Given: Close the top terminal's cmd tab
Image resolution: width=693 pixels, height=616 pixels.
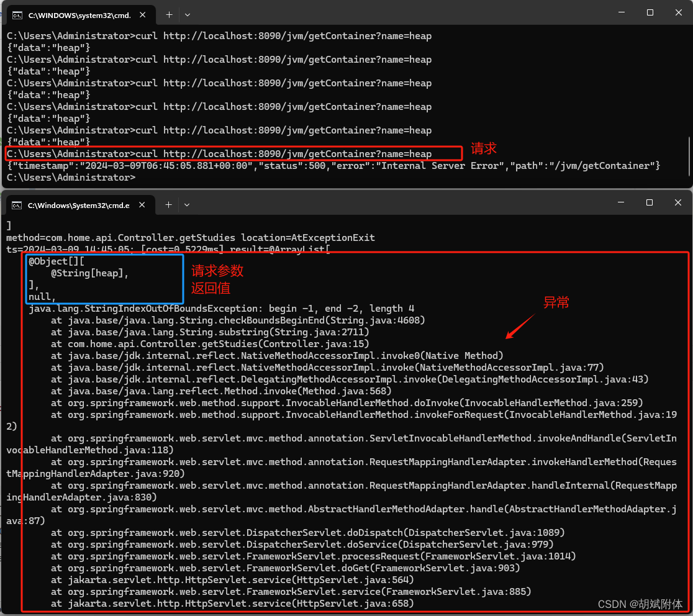Looking at the screenshot, I should coord(142,15).
